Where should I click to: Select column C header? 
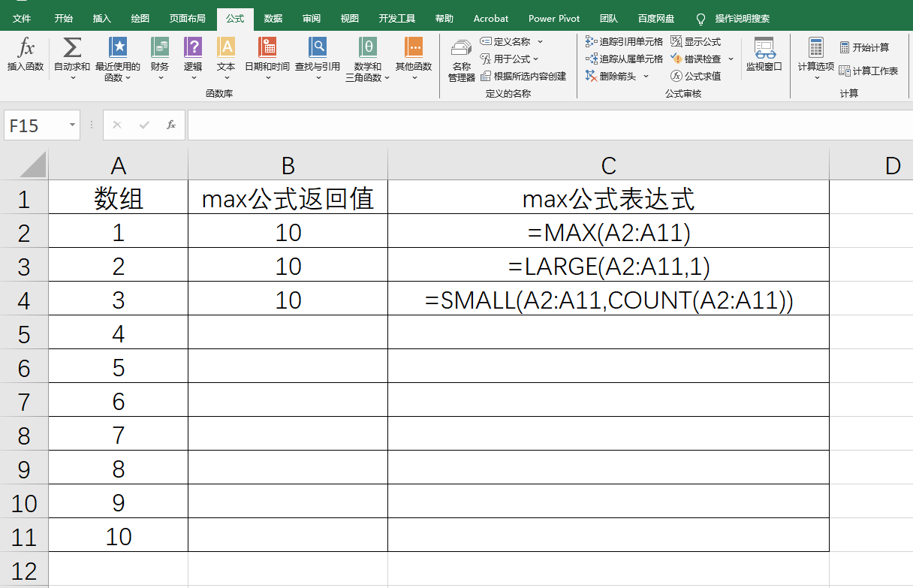(608, 164)
